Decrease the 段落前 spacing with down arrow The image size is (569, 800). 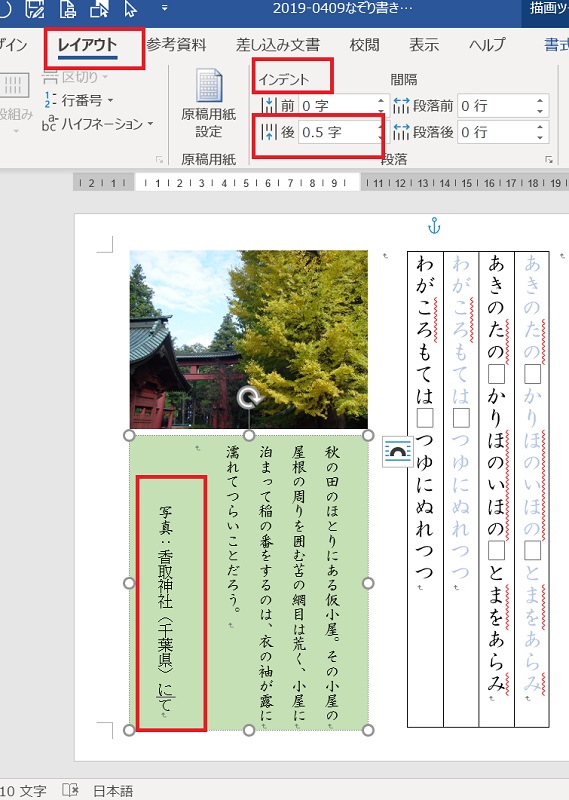pos(540,111)
